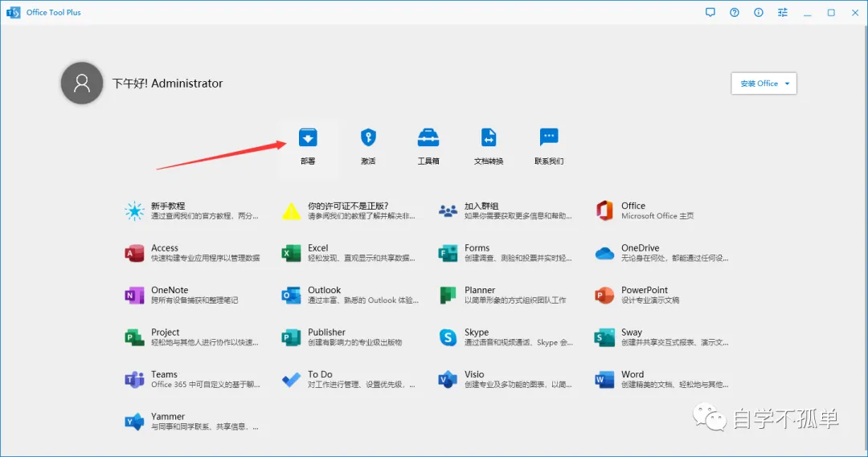Open the 工具箱 toolbox icon
Image resolution: width=868 pixels, height=457 pixels.
(428, 137)
